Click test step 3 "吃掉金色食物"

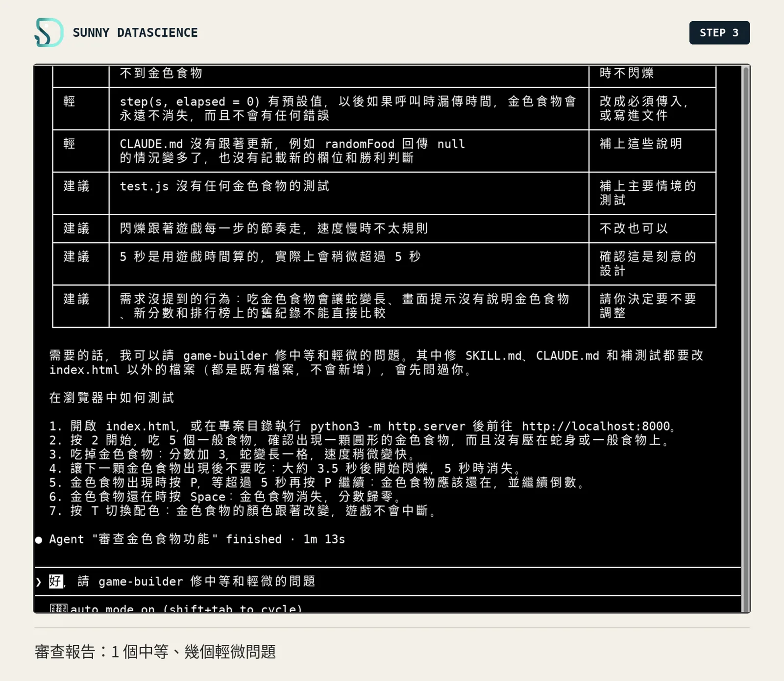(233, 454)
